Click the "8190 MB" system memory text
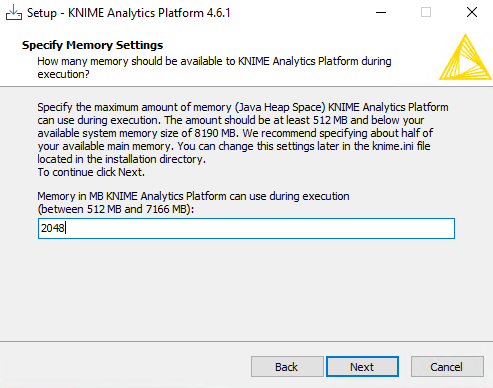 click(x=215, y=133)
